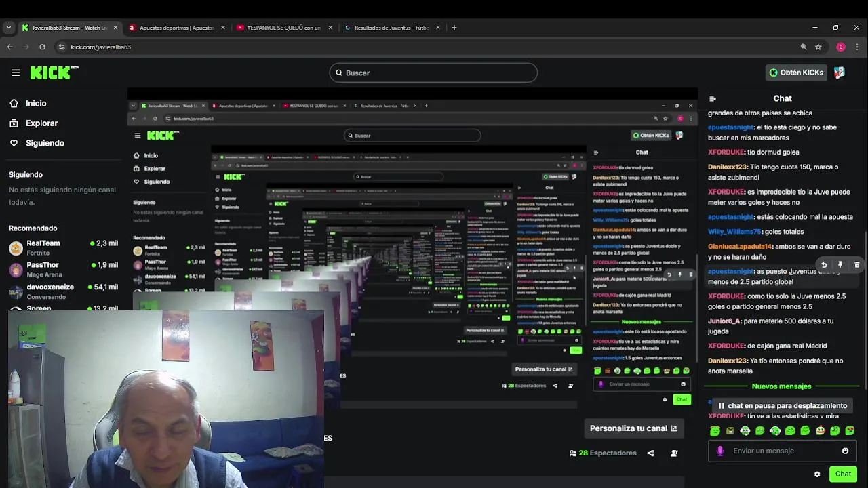Click the Recomendado heading in sidebar
The width and height of the screenshot is (868, 488).
(33, 228)
